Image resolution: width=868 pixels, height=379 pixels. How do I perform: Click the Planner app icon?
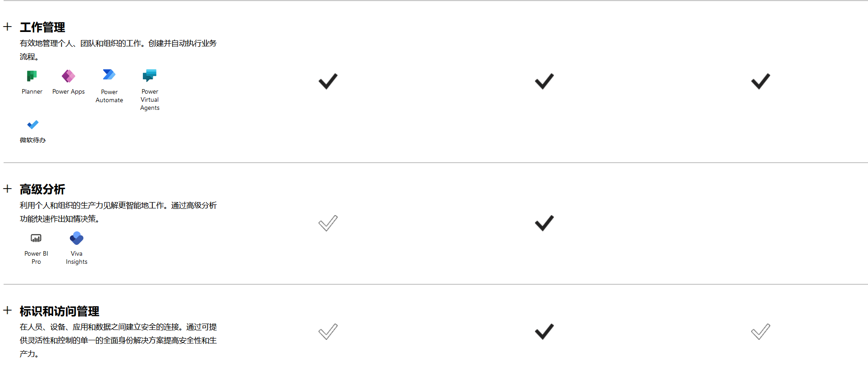click(32, 76)
